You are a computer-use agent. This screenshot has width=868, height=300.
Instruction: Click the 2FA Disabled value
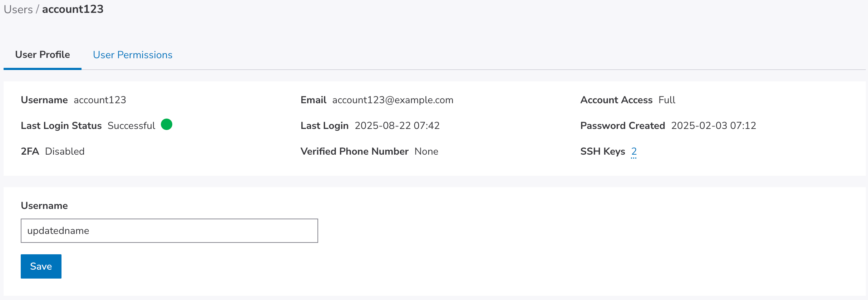point(65,151)
